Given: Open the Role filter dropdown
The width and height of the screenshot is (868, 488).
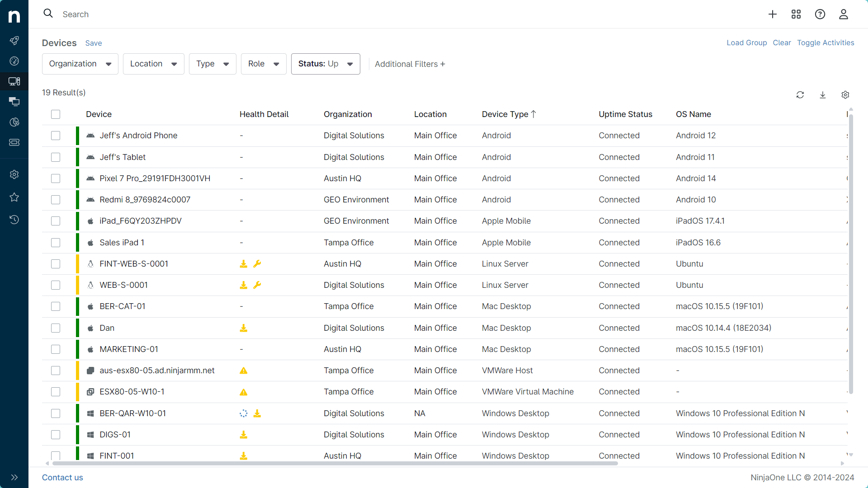Looking at the screenshot, I should (263, 64).
